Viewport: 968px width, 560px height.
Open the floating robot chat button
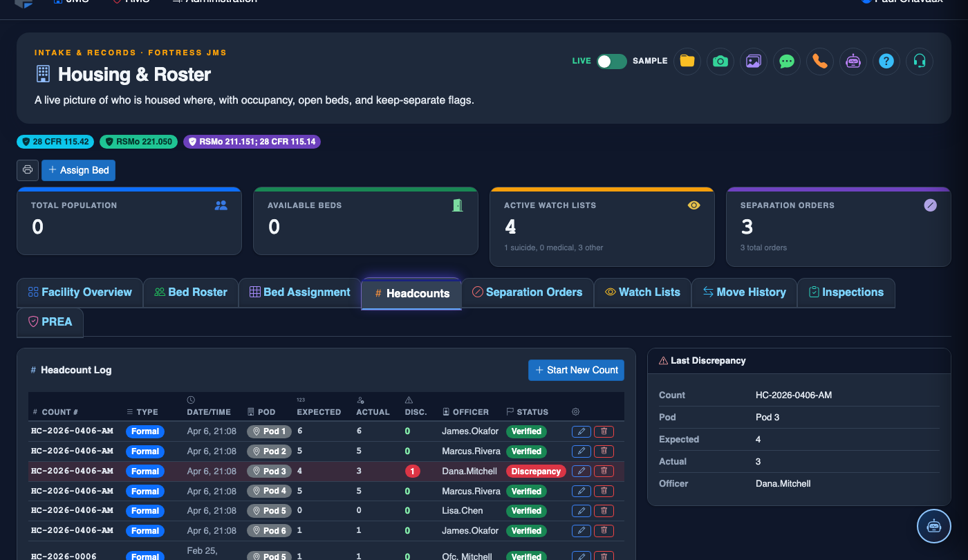(934, 526)
